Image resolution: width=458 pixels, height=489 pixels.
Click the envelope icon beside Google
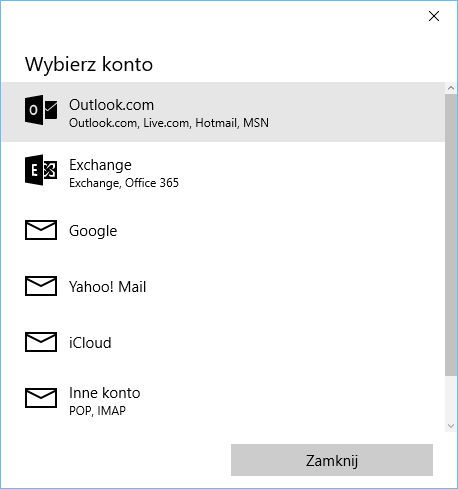(41, 230)
